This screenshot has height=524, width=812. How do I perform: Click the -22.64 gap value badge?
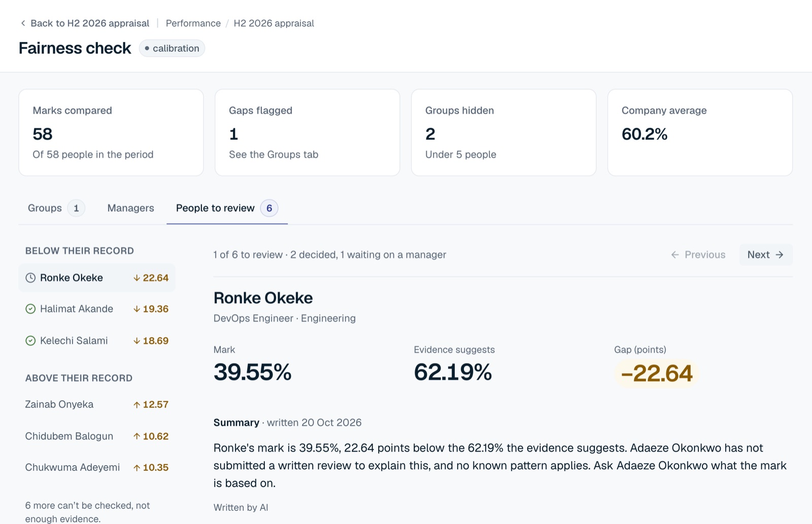click(657, 374)
